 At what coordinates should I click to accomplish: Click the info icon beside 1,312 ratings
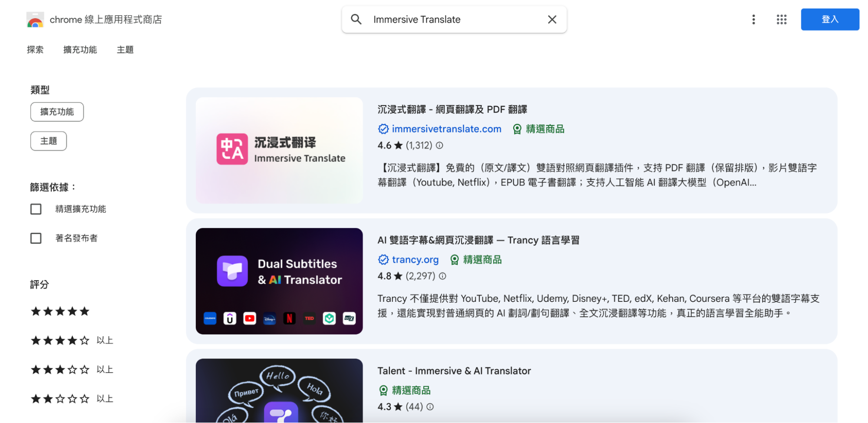pos(439,145)
